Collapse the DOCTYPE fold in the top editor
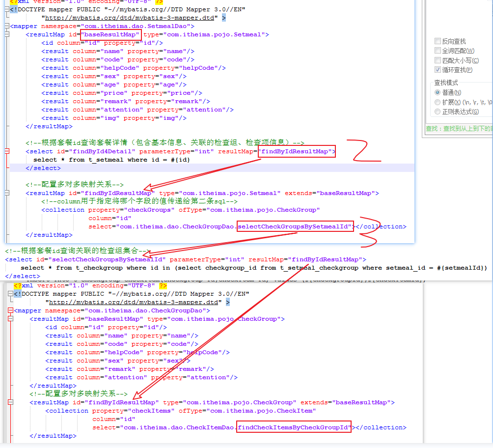 [x=7, y=9]
